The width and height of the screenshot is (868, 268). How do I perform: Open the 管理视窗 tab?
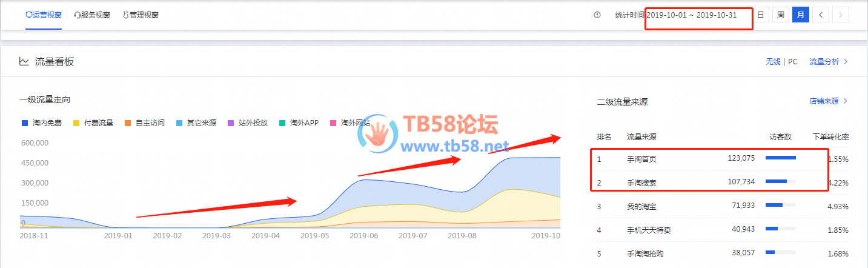pos(141,15)
